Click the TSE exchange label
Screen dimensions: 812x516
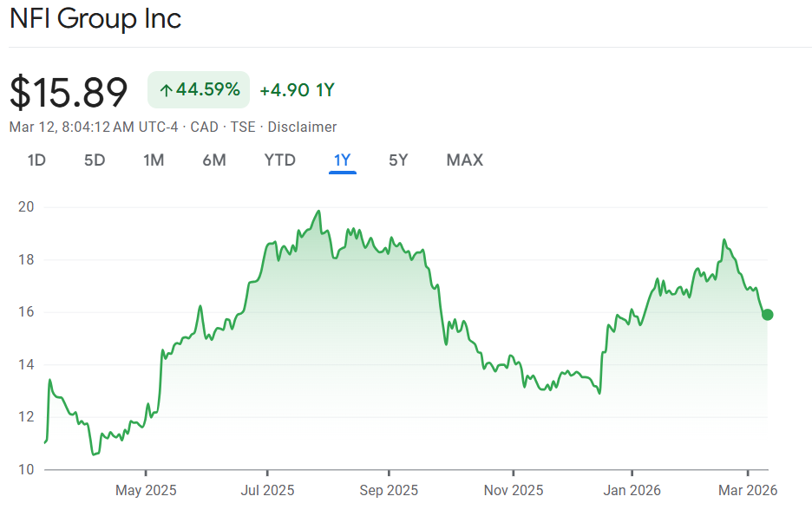(x=243, y=127)
